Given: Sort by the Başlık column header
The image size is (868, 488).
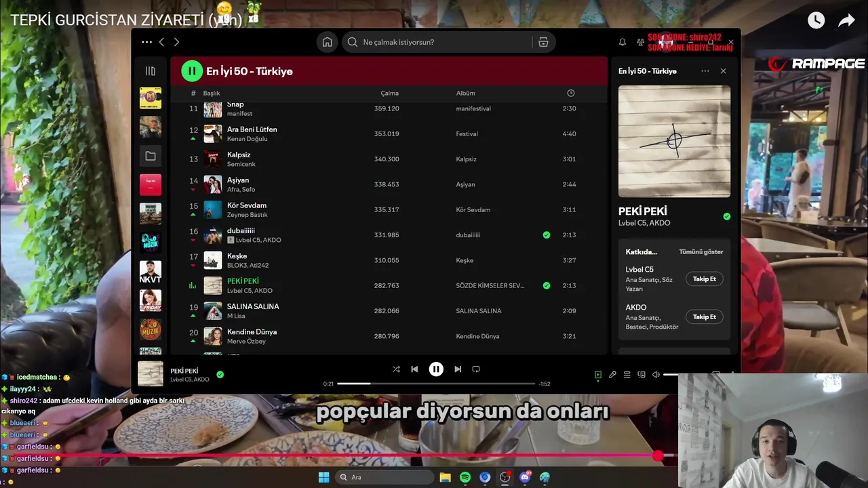Looking at the screenshot, I should pos(212,94).
